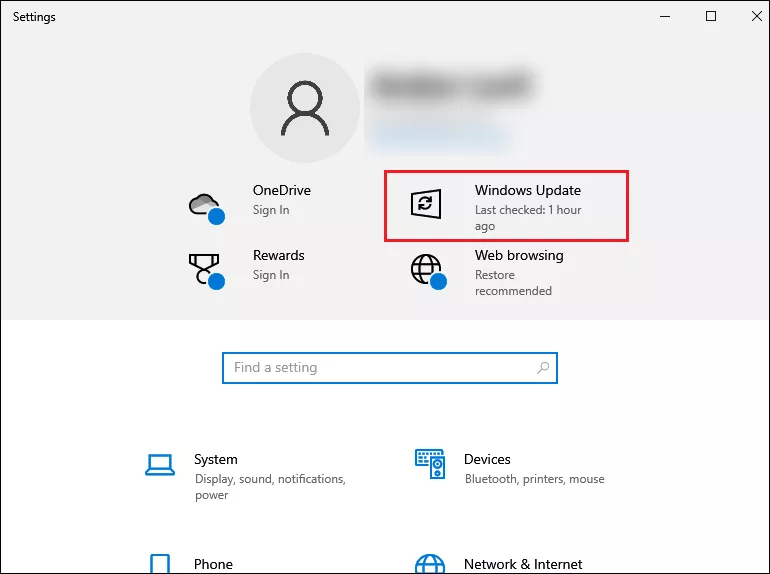Focus the Find a setting search box
Screen dimensions: 770x574
coord(390,368)
